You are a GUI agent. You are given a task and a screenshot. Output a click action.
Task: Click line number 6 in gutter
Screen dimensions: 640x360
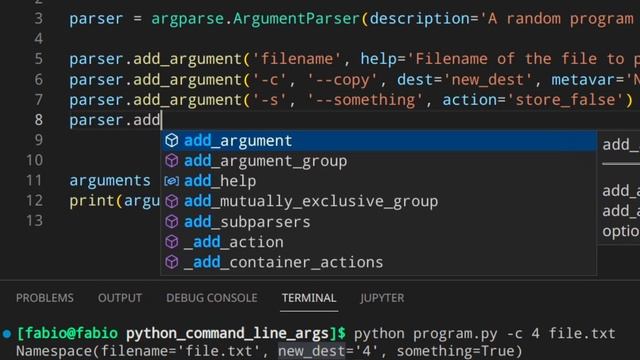38,80
